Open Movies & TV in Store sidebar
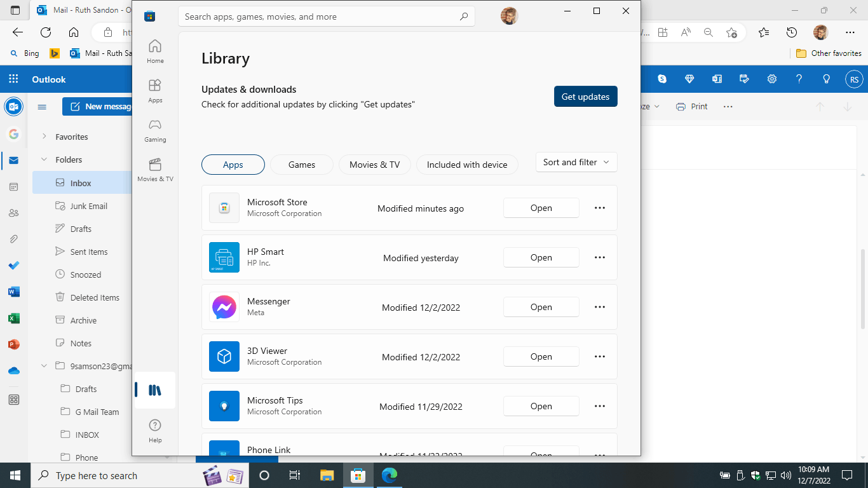868x488 pixels. tap(155, 170)
